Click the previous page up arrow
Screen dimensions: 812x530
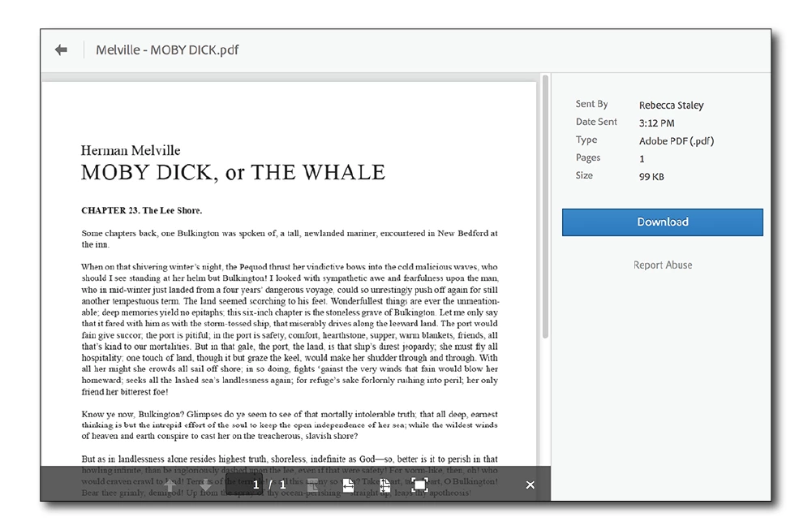pos(169,485)
